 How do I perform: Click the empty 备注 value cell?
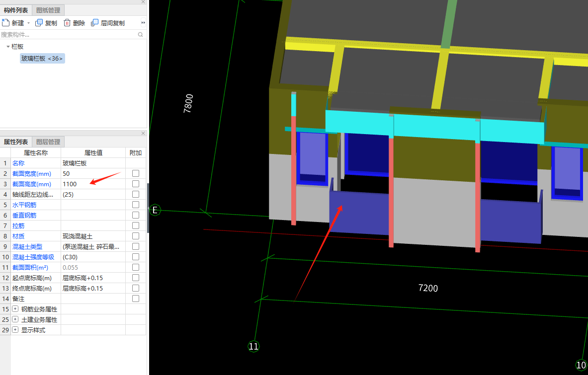pyautogui.click(x=93, y=299)
